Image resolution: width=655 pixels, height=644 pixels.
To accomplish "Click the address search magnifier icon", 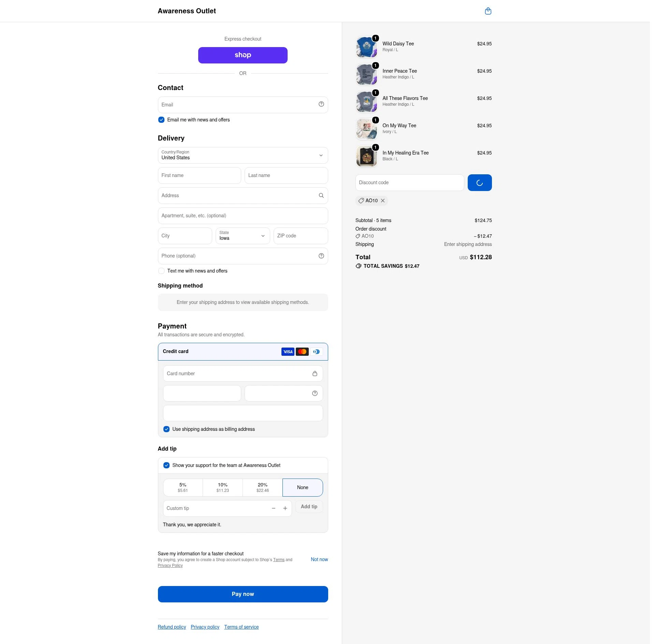I will (321, 195).
